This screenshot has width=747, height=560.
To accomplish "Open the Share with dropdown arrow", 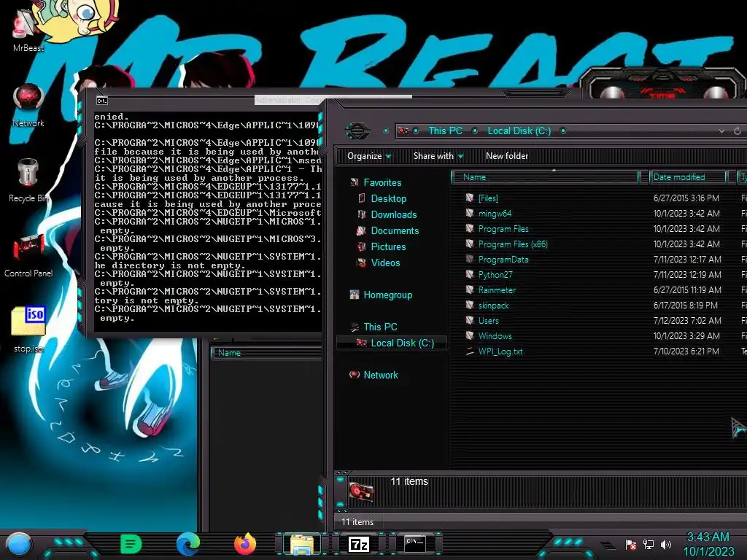I will (460, 156).
